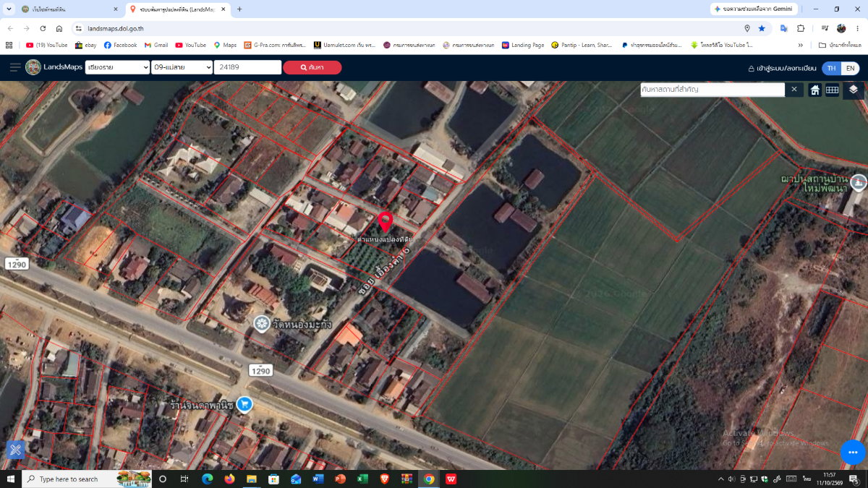Open the Chrome three-dot menu
Screen dimensions: 868x488
click(x=857, y=28)
